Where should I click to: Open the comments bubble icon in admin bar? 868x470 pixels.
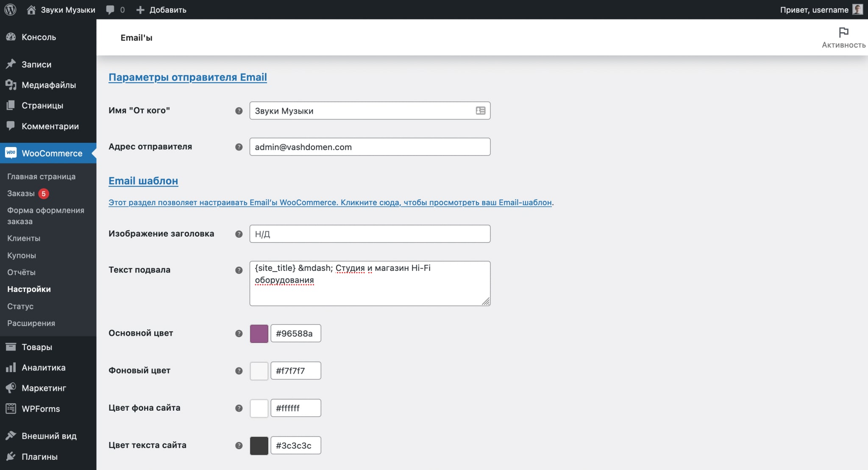coord(110,10)
